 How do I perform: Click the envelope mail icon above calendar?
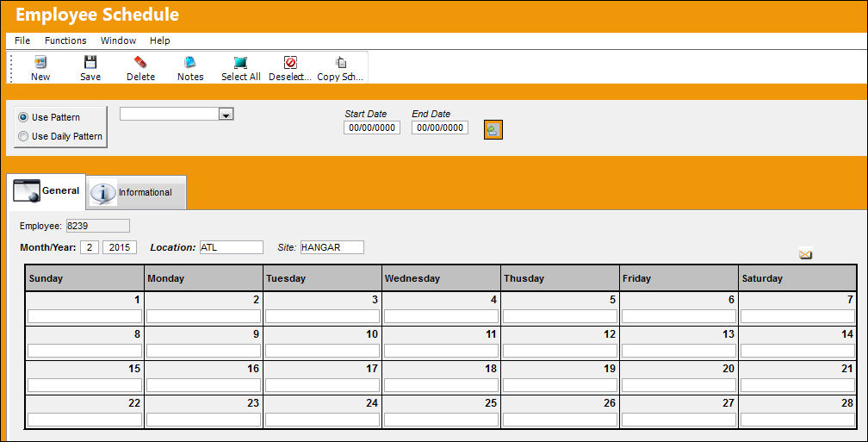805,254
